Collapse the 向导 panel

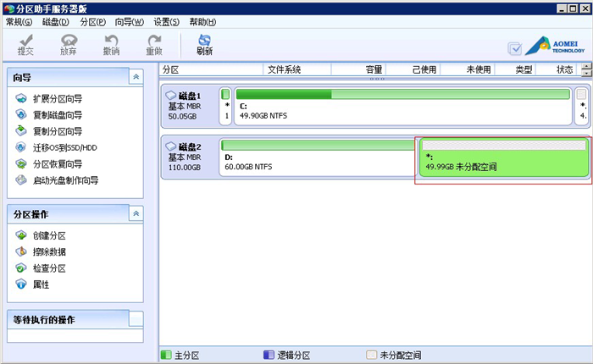click(136, 77)
